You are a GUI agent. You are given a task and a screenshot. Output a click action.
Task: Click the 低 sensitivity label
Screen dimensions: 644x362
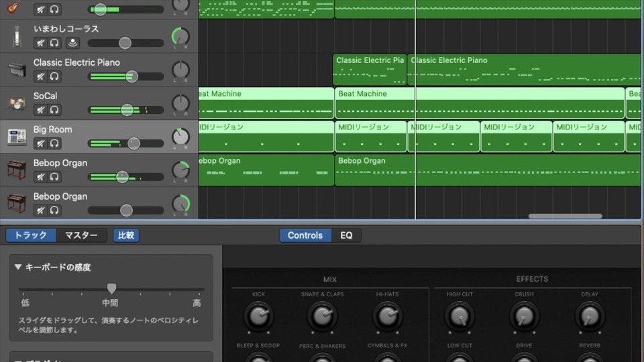pyautogui.click(x=25, y=303)
